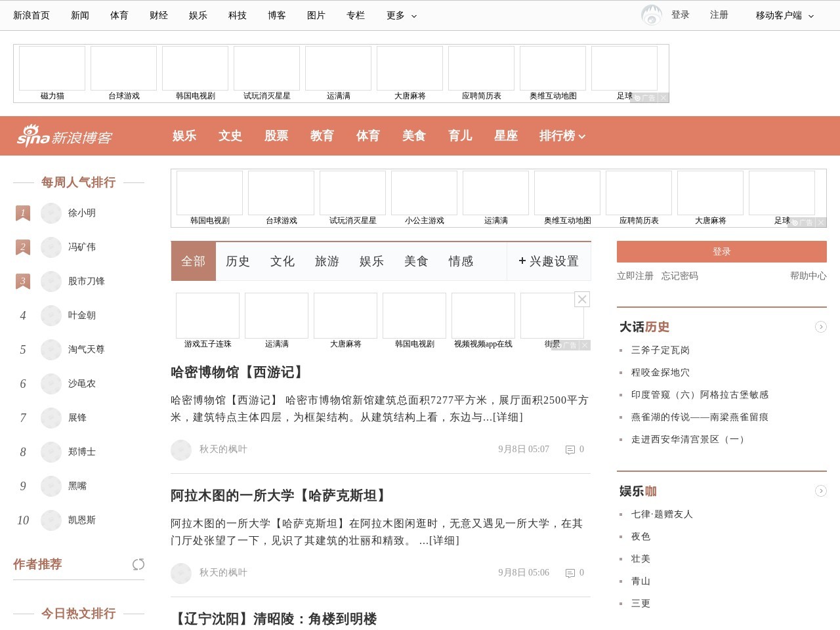Open 七律·题赠友人 entry
This screenshot has width=840, height=630.
pos(662,514)
